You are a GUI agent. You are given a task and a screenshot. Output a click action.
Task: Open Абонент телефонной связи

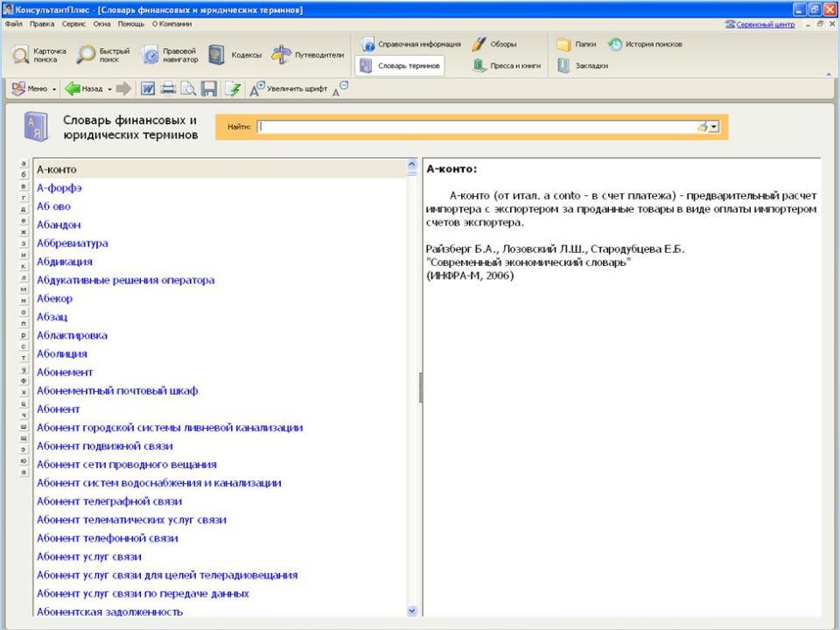tap(107, 538)
